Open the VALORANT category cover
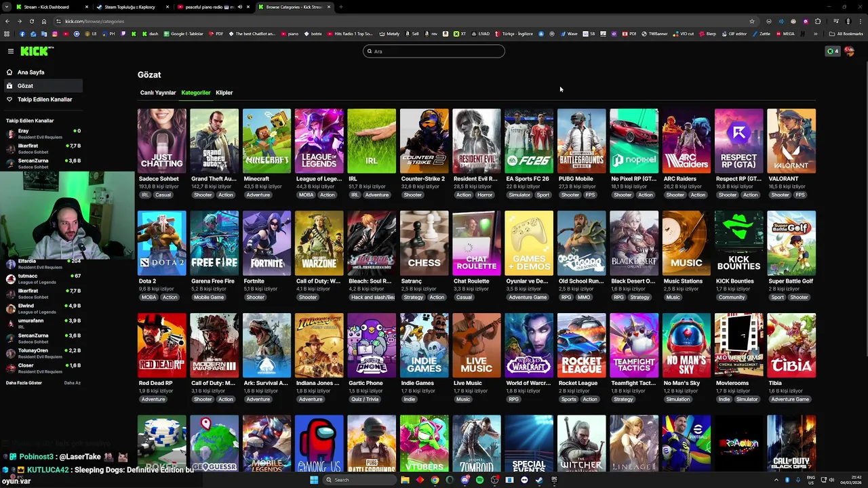Viewport: 868px width, 488px height. coord(791,140)
